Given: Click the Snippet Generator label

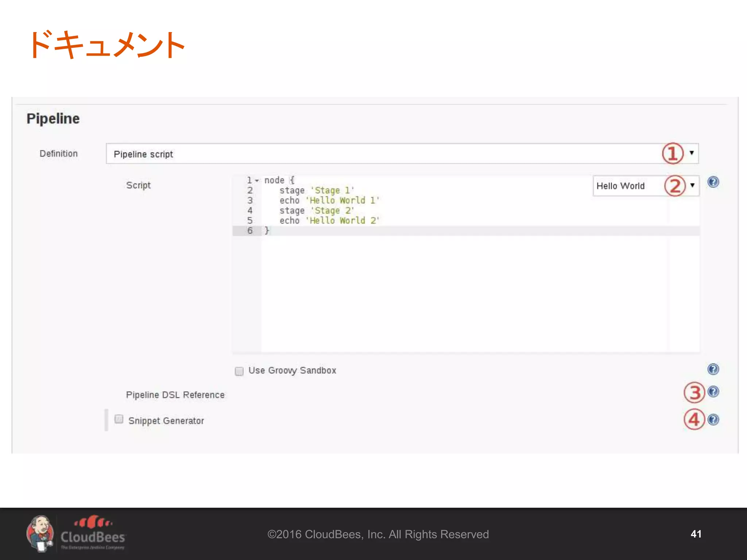Looking at the screenshot, I should (x=166, y=421).
